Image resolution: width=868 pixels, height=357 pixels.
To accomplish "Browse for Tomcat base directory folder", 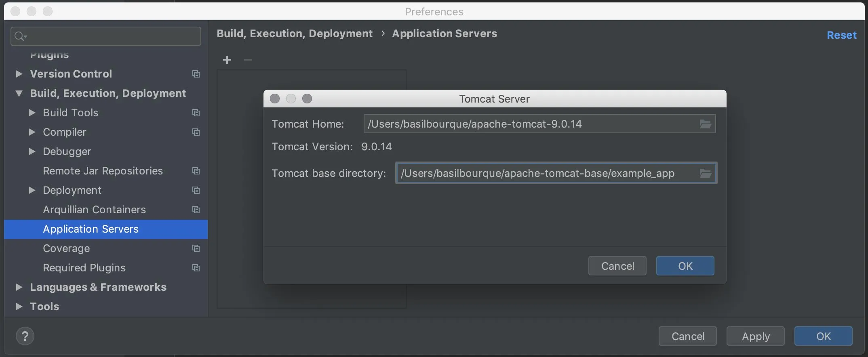I will pos(705,173).
